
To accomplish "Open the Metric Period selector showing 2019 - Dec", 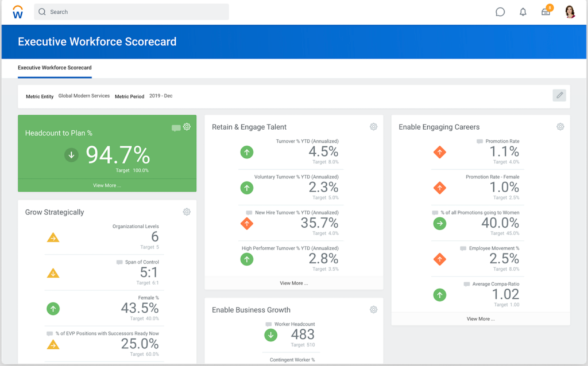I will pyautogui.click(x=162, y=96).
